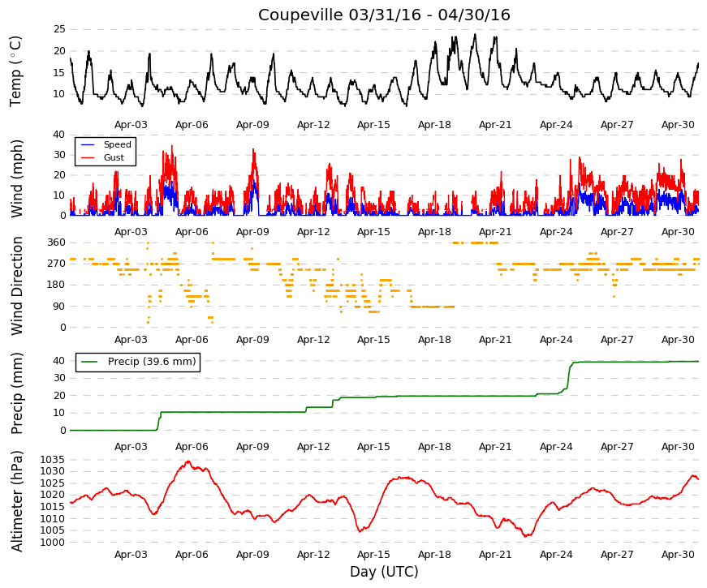The image size is (707, 588).
Task: Click the Precip (mm) axis label
Action: (16, 393)
